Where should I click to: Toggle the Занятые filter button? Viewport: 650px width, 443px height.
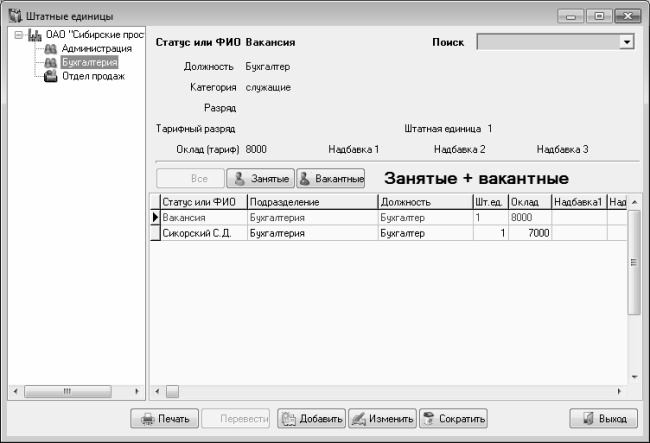click(259, 178)
